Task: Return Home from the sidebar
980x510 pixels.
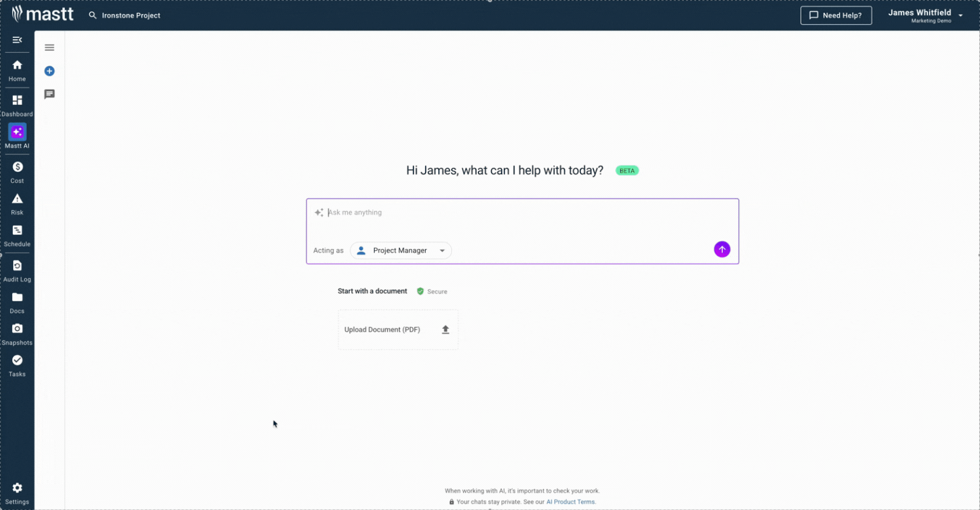Action: [x=17, y=69]
